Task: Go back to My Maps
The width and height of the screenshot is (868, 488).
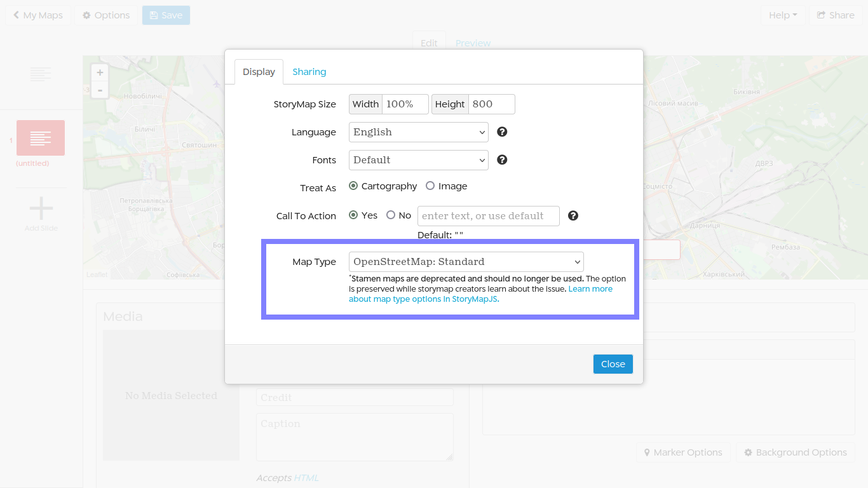Action: click(x=38, y=15)
